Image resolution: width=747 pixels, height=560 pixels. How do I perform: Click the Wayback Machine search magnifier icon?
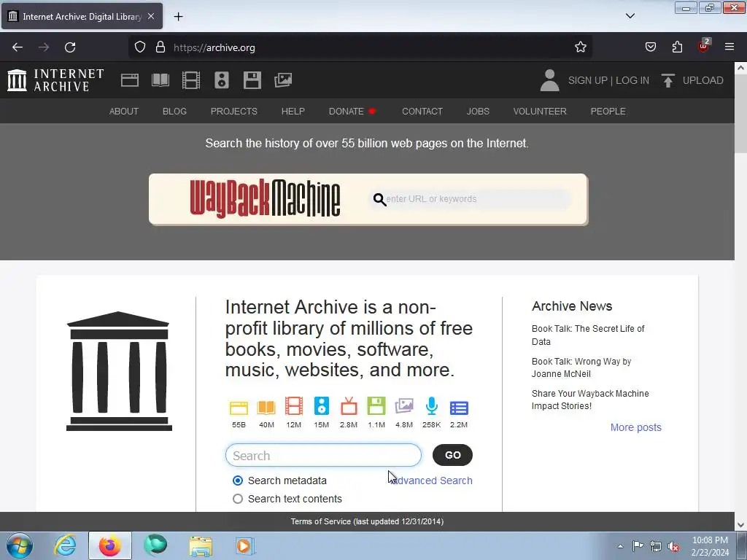click(379, 199)
